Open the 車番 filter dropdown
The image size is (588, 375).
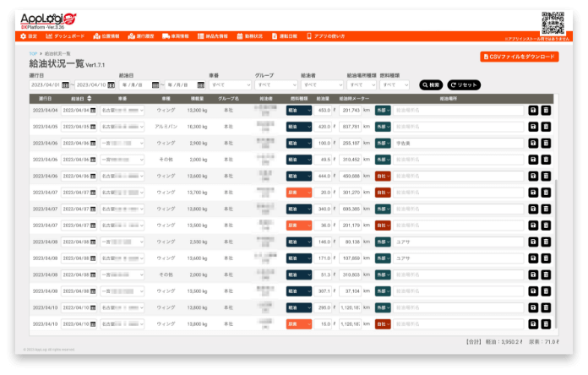(229, 85)
